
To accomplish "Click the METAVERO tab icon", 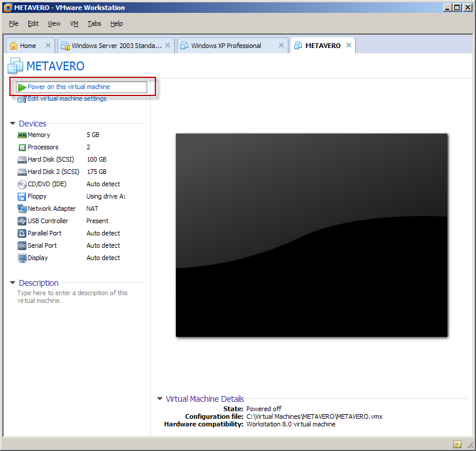I will (x=298, y=46).
